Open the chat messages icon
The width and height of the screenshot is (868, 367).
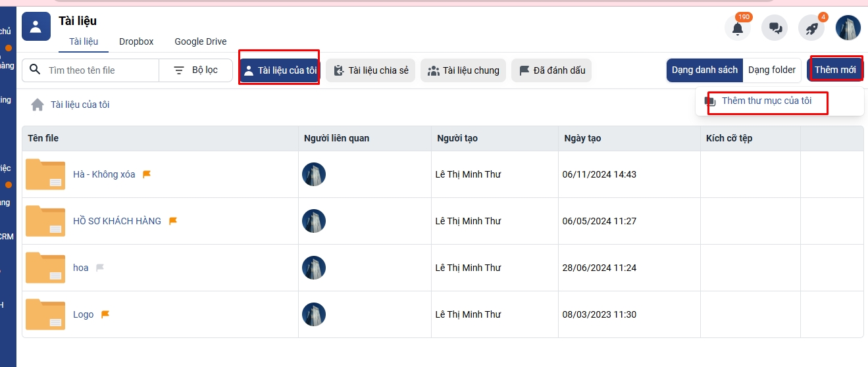(x=775, y=28)
